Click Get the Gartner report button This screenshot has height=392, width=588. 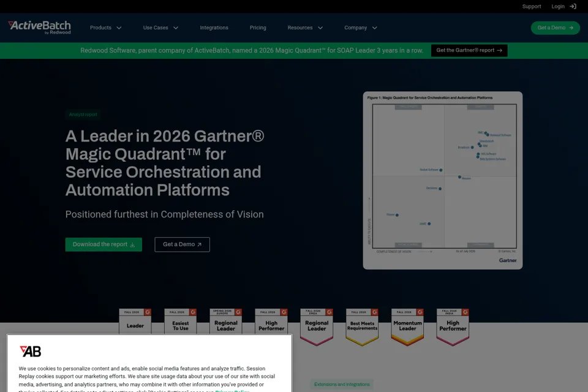469,50
